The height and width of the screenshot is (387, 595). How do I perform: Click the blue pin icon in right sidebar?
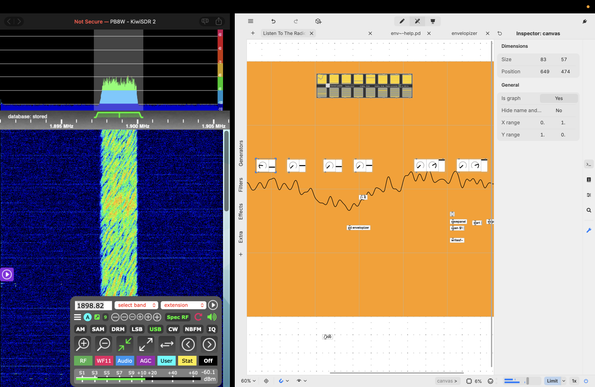point(589,230)
